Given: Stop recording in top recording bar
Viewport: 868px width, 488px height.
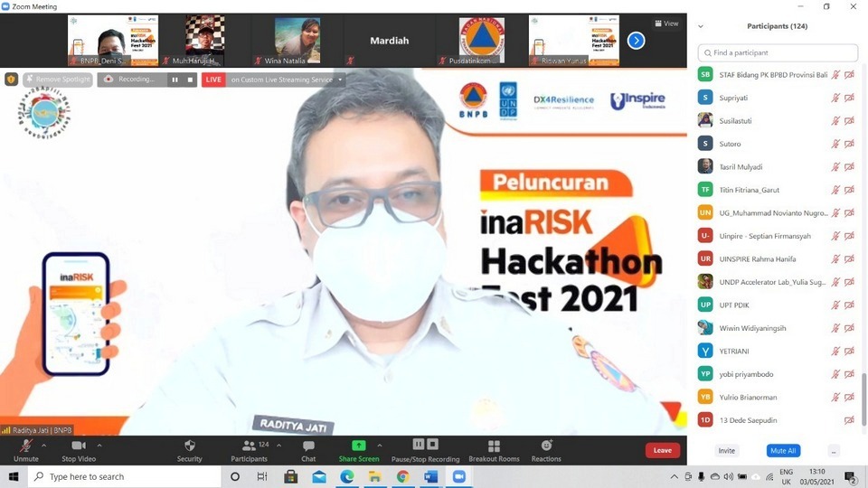Looking at the screenshot, I should click(x=190, y=80).
